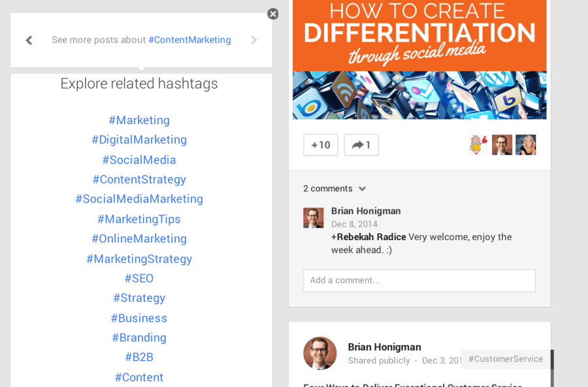Click the Add a comment field

pyautogui.click(x=419, y=280)
